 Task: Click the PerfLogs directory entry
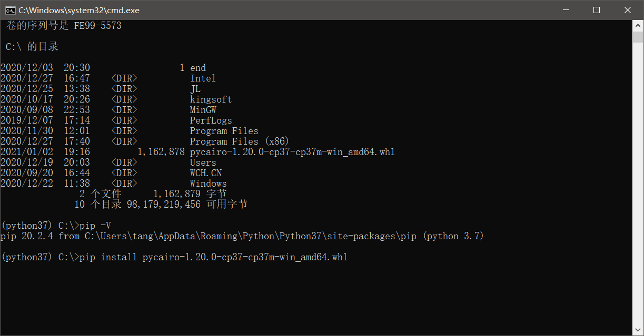click(x=211, y=120)
